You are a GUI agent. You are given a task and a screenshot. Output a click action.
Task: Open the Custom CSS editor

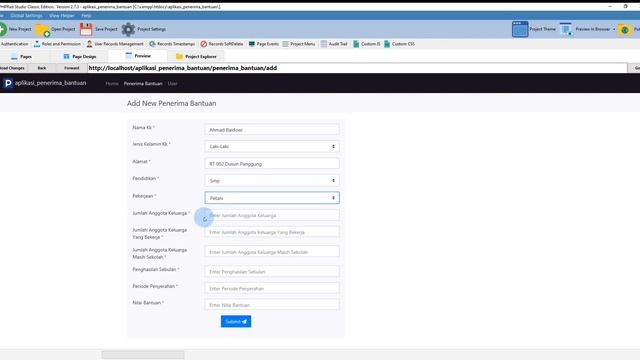click(399, 44)
